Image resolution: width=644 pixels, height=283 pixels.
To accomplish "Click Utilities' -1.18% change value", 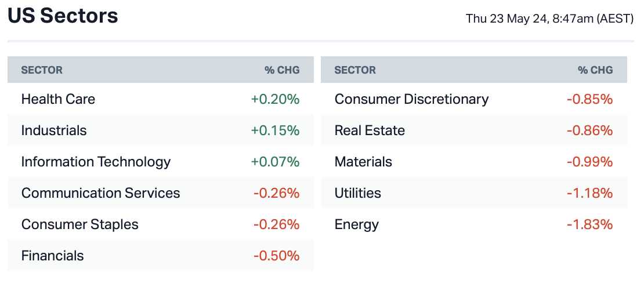I will 589,193.
